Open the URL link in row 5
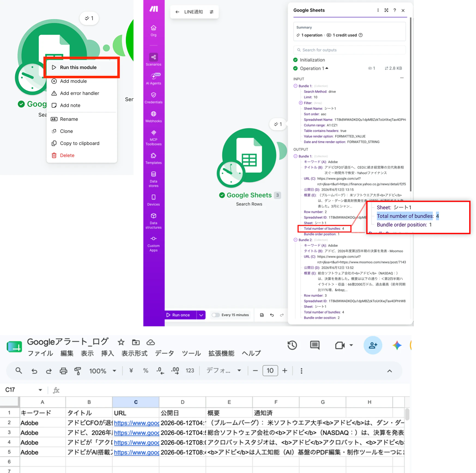This screenshot has height=473, width=476. coord(136,452)
